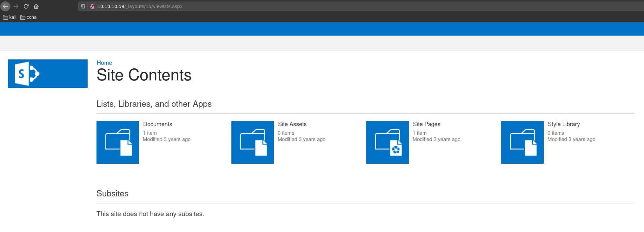Click the browser back arrow button
The image size is (644, 232).
tap(5, 6)
